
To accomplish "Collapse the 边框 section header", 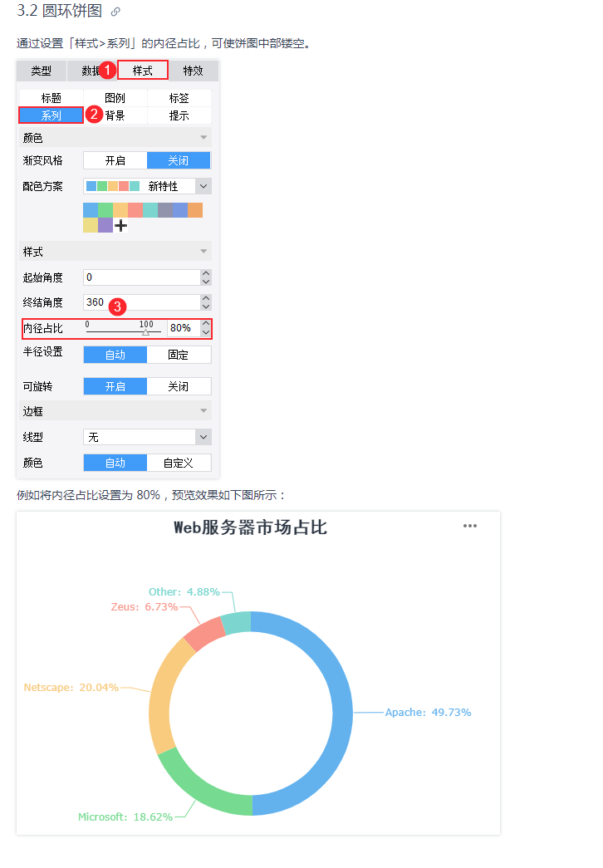I will [115, 411].
